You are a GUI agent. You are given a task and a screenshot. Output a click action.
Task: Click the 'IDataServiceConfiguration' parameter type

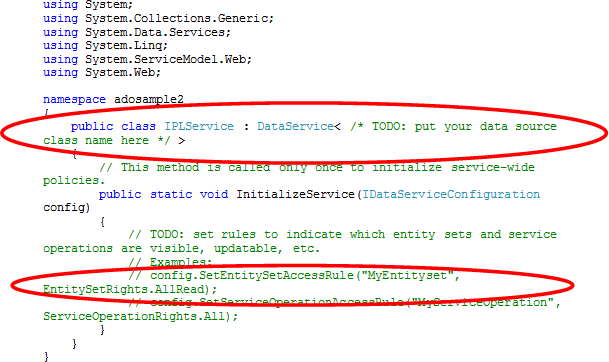[451, 194]
